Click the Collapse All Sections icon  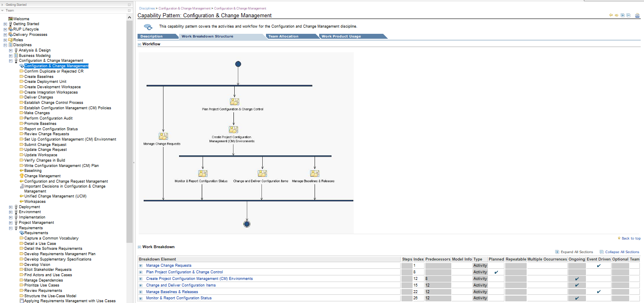click(x=602, y=252)
